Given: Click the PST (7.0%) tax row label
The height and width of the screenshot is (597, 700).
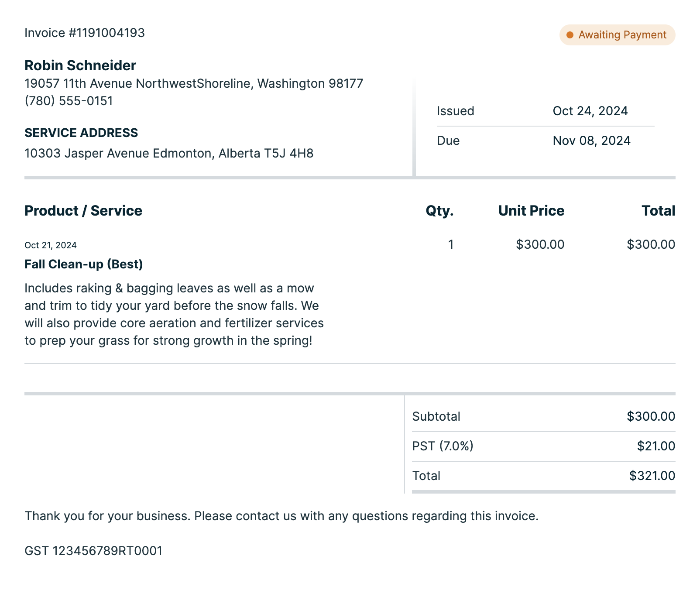Looking at the screenshot, I should [443, 446].
